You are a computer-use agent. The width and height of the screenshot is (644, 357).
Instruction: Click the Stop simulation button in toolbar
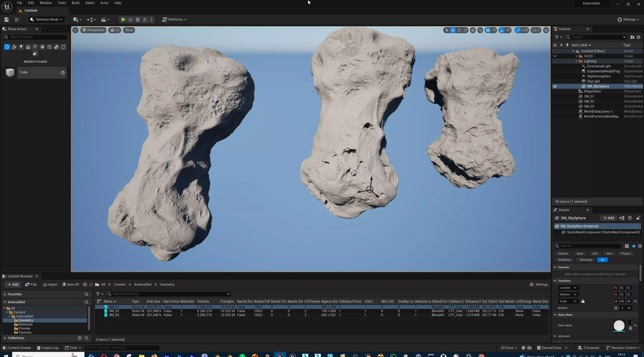138,19
